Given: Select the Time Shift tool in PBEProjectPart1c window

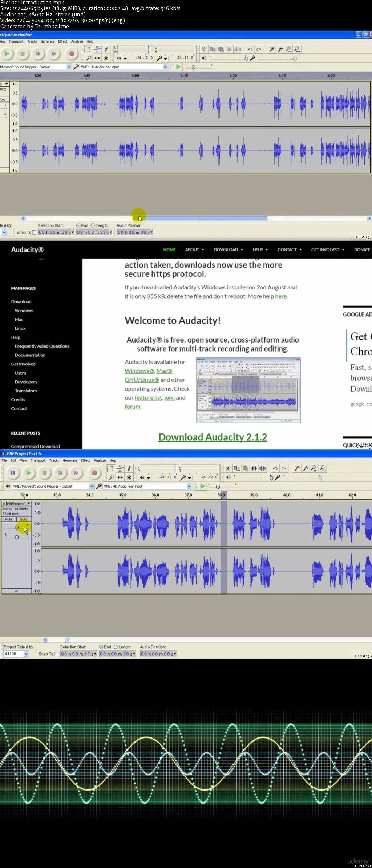Looking at the screenshot, I should pyautogui.click(x=120, y=477).
